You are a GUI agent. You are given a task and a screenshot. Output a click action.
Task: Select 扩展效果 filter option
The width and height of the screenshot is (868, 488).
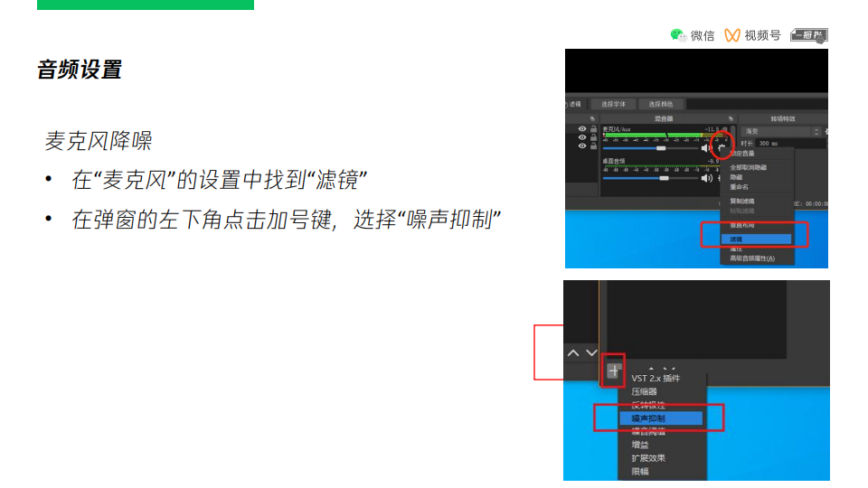coord(648,458)
